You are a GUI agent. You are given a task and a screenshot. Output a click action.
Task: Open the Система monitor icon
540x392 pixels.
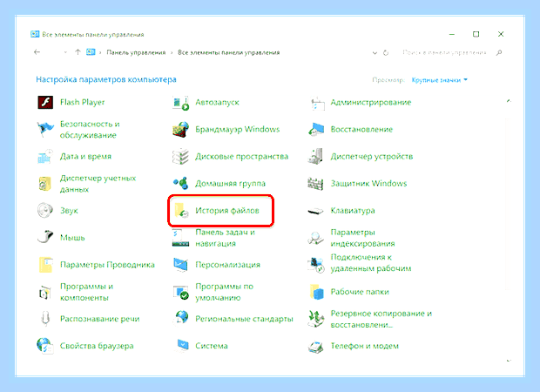point(183,346)
